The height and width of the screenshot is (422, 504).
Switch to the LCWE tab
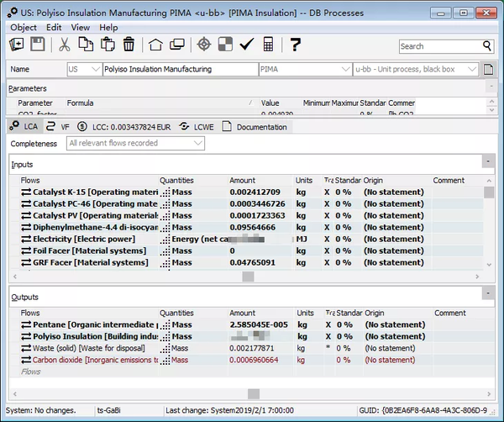pos(197,127)
